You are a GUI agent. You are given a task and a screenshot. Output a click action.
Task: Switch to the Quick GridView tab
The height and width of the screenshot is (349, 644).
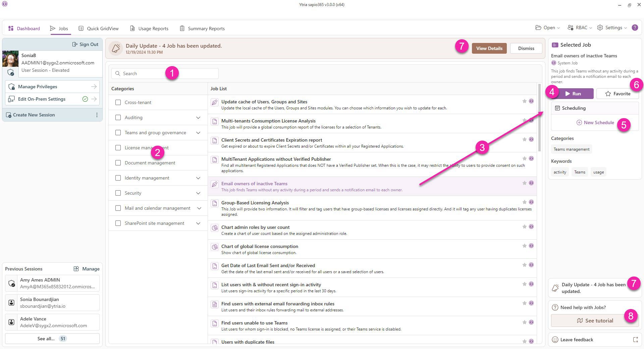click(99, 29)
